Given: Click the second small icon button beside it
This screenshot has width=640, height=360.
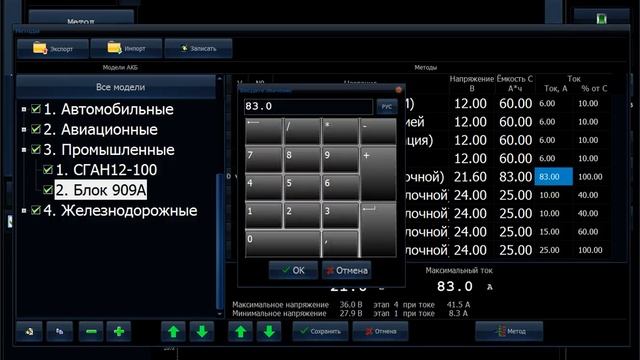Looking at the screenshot, I should pyautogui.click(x=60, y=331).
